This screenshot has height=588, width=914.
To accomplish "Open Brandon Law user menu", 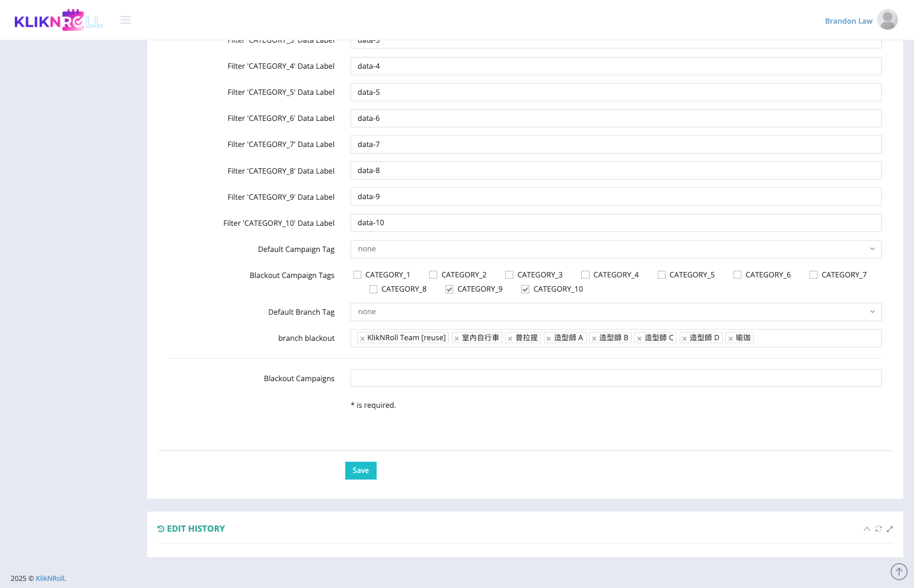I will click(848, 21).
